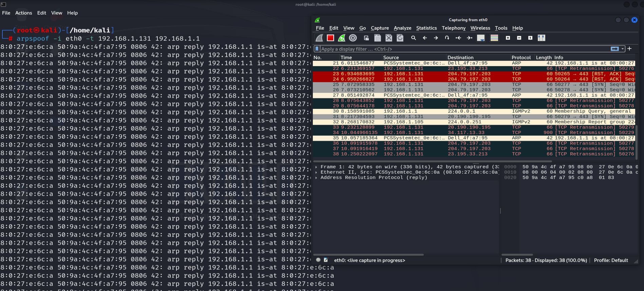Open the terminal Actions menu

pyautogui.click(x=24, y=13)
